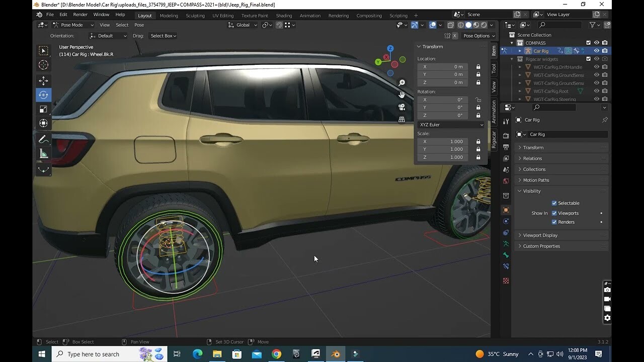Viewport: 644px width, 362px height.
Task: Select the Move tool
Action: tap(43, 80)
